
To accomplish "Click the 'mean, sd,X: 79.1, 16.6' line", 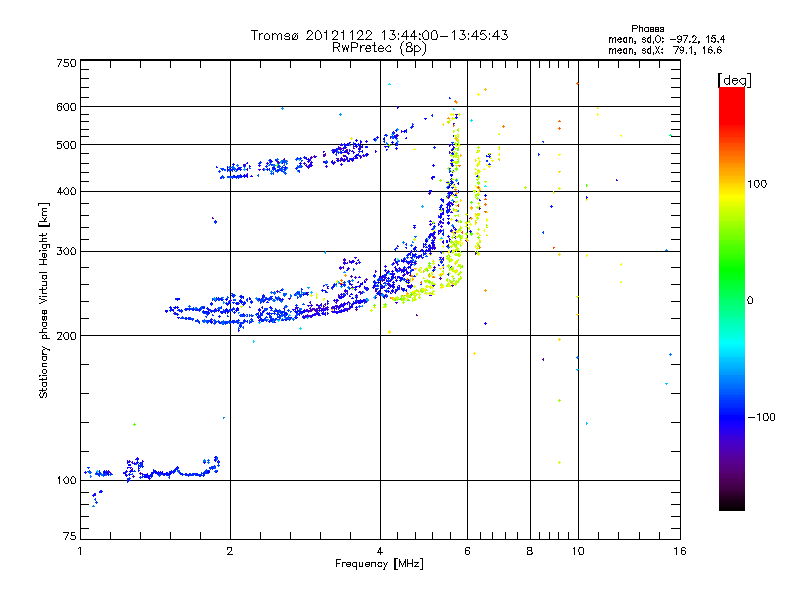I will [x=665, y=51].
